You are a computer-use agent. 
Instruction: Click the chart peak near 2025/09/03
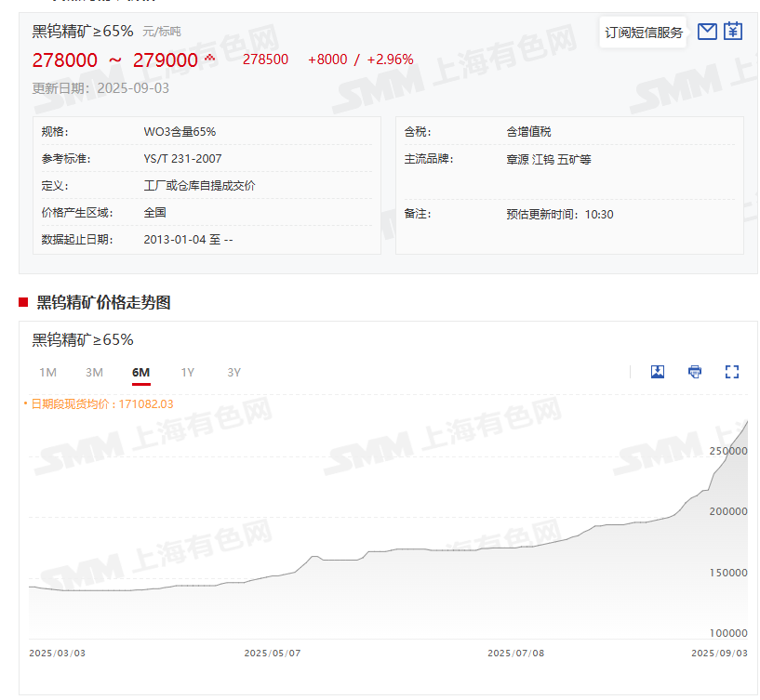pyautogui.click(x=746, y=423)
